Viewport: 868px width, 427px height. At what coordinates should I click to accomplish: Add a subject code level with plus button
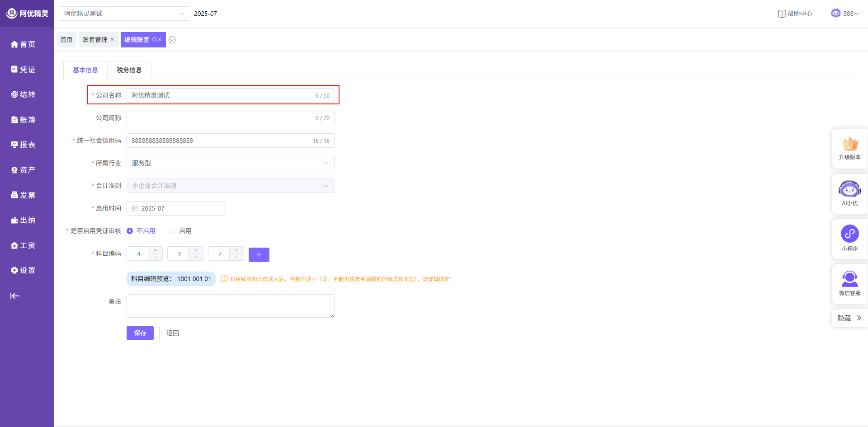(259, 255)
